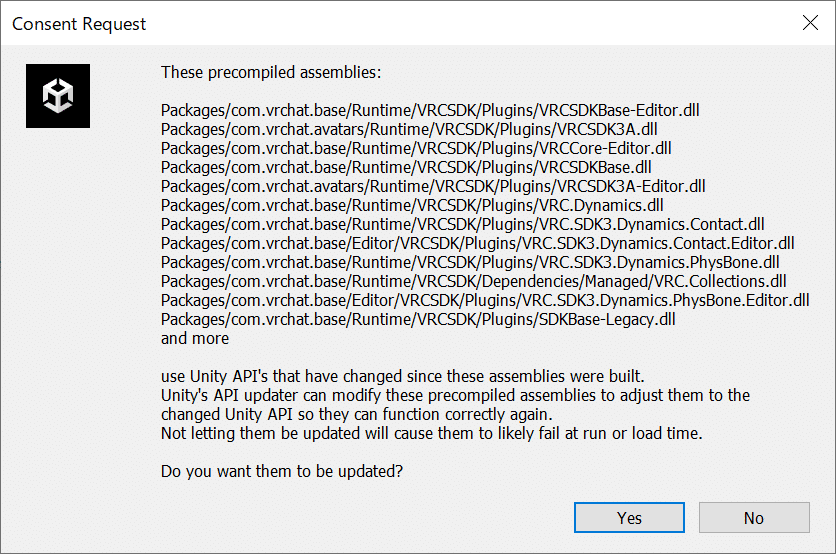Select the VRC.SDK3.Dynamics.Contact.Editor.dll path
836x554 pixels.
[x=477, y=243]
